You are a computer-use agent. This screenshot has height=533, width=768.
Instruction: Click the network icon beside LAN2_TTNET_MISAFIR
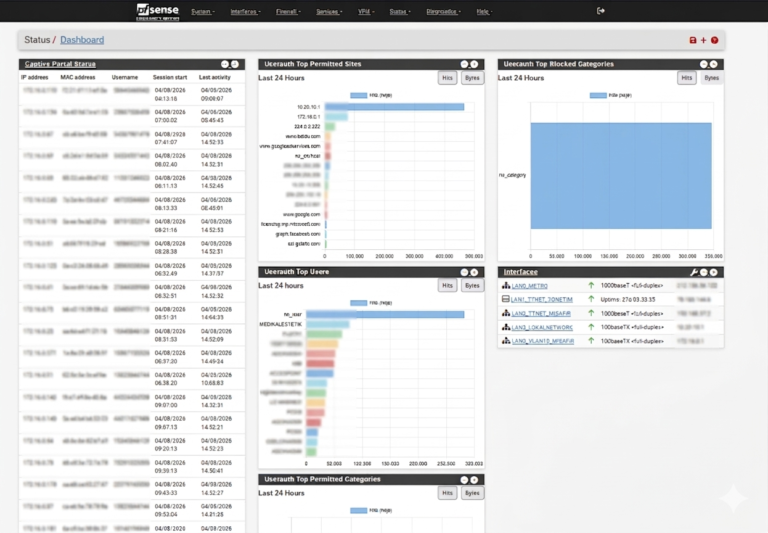click(506, 313)
